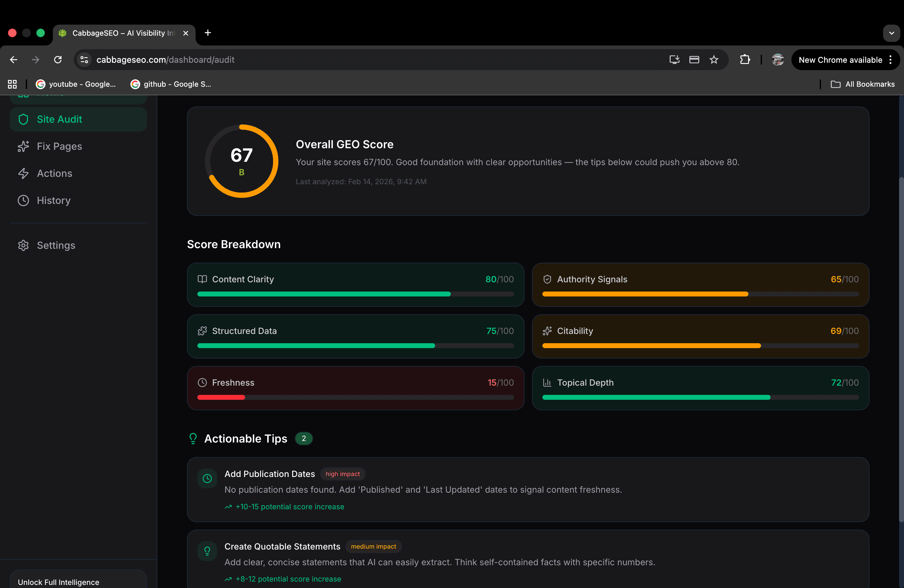Open the browser profile avatar menu

[778, 60]
